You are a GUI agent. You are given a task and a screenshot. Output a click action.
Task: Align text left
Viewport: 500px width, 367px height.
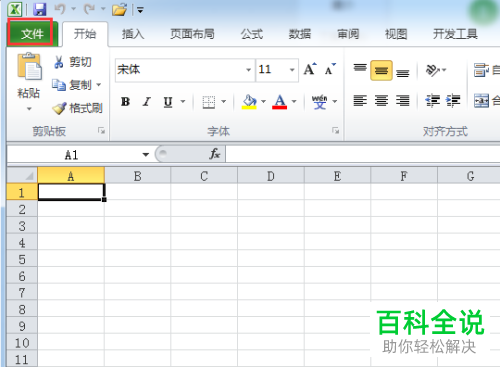pos(360,101)
